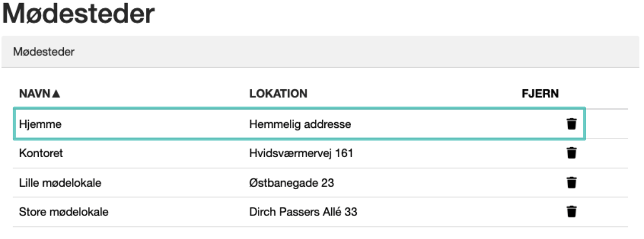Viewport: 644px width, 239px height.
Task: Click the Mødesteder page heading
Action: pyautogui.click(x=78, y=15)
